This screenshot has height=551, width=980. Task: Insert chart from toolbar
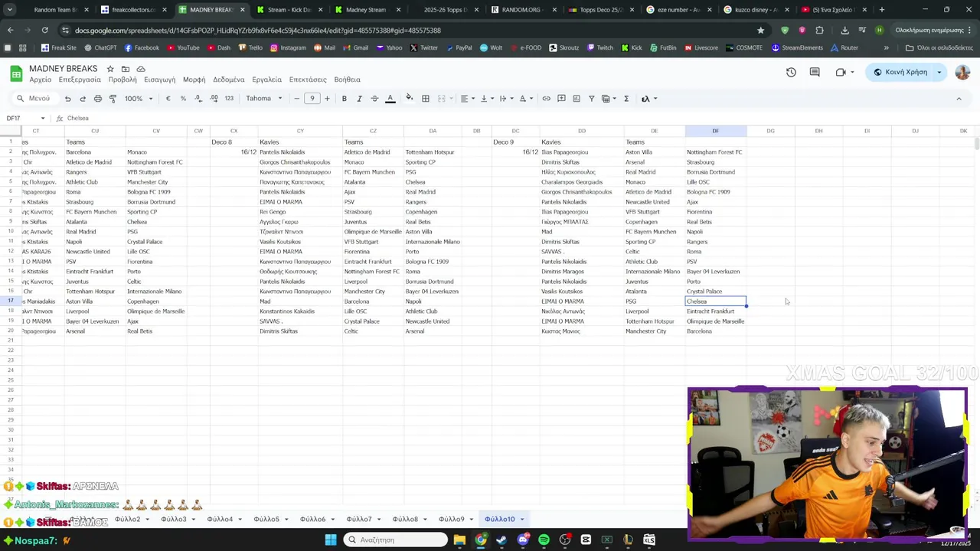point(577,99)
